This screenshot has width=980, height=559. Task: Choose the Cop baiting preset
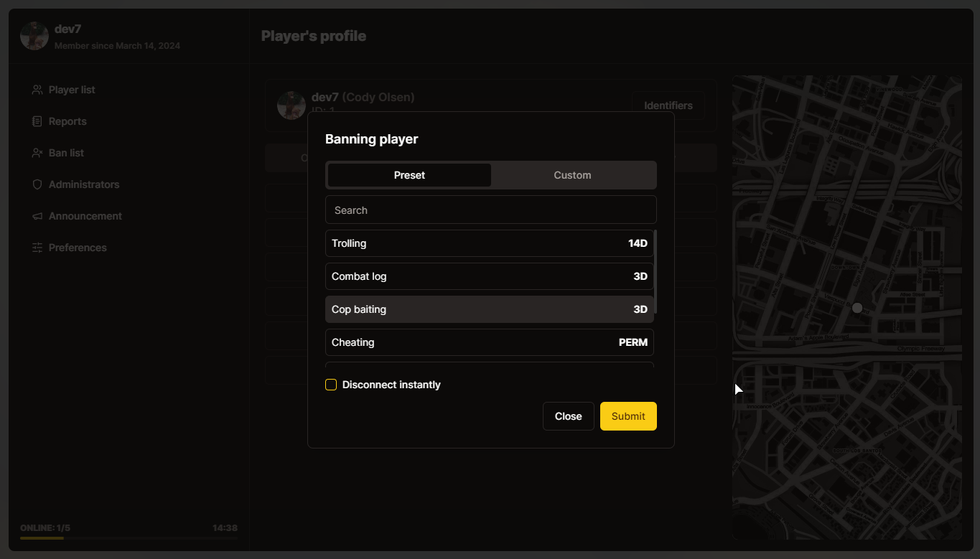[489, 309]
